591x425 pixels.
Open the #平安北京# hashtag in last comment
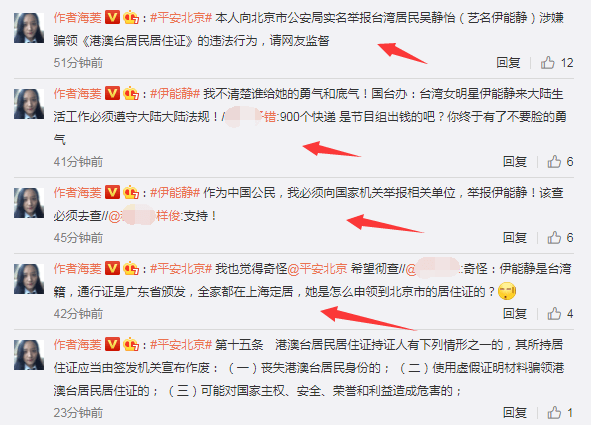[181, 345]
